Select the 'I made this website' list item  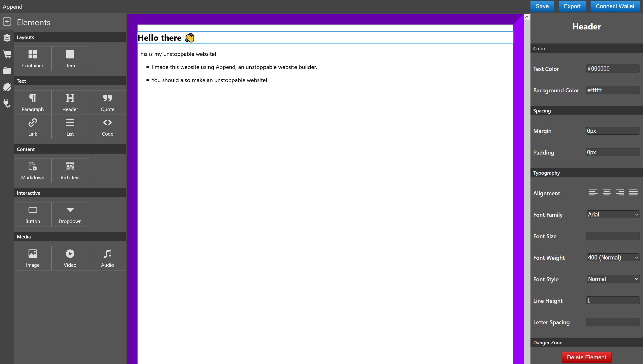point(234,67)
